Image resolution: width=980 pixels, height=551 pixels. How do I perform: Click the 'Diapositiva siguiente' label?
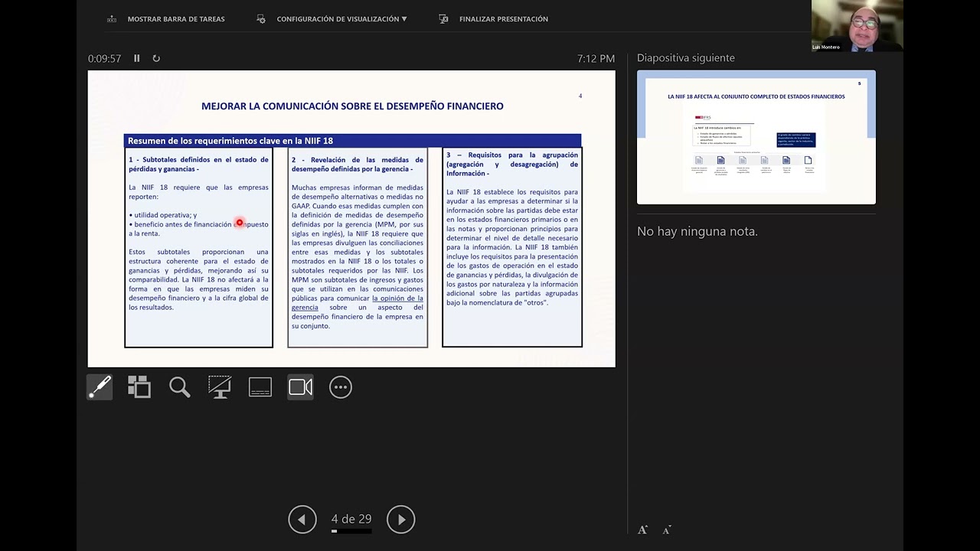click(x=686, y=58)
